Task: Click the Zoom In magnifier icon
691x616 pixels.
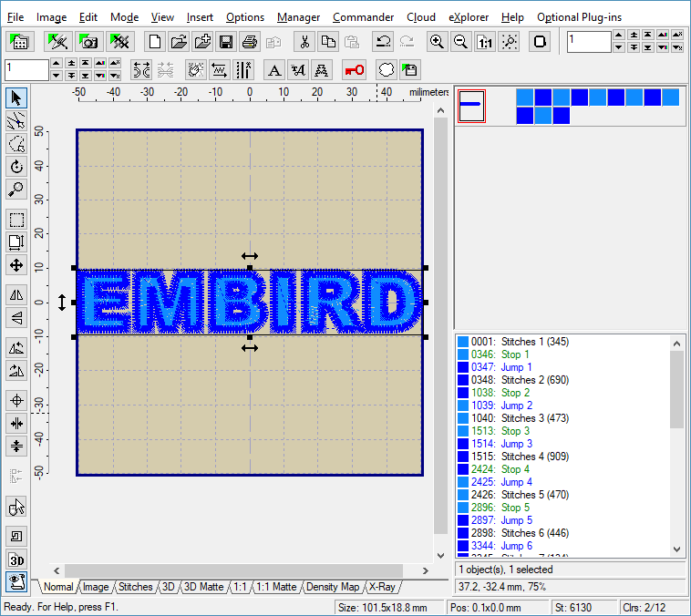Action: point(438,42)
